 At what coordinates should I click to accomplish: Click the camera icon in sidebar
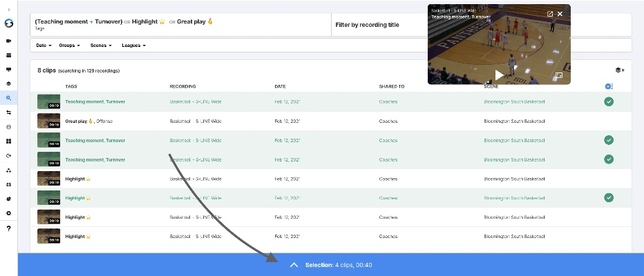tap(8, 41)
